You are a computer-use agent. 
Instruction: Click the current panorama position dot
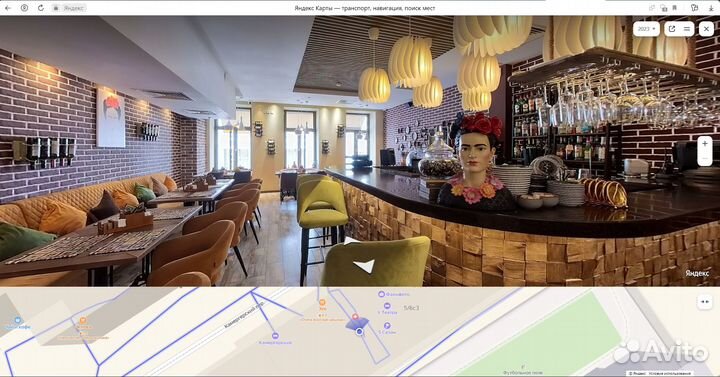tap(360, 331)
